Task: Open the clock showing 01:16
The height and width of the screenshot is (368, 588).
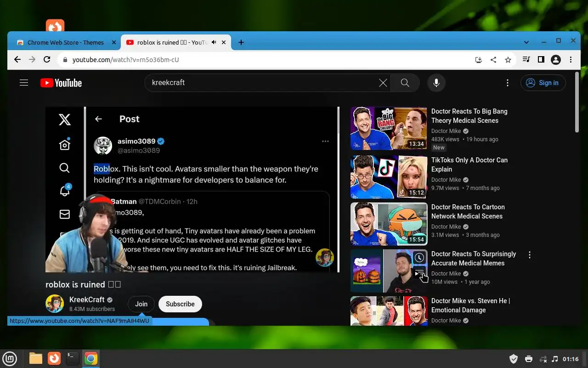Action: point(571,359)
